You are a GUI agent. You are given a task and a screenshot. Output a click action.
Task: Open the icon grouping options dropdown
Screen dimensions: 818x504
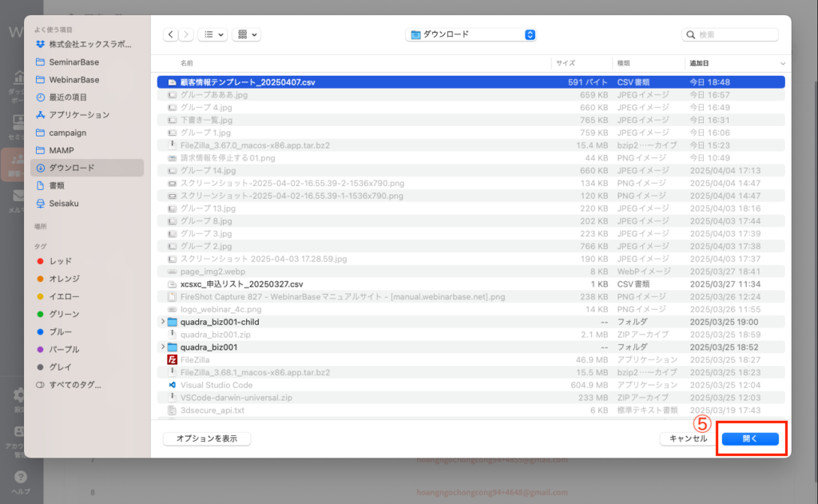point(246,34)
